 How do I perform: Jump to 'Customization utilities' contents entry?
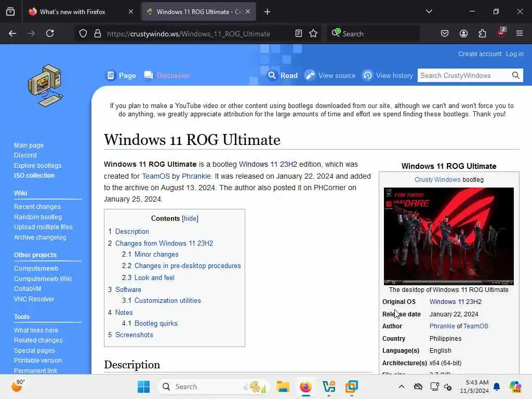click(x=168, y=301)
